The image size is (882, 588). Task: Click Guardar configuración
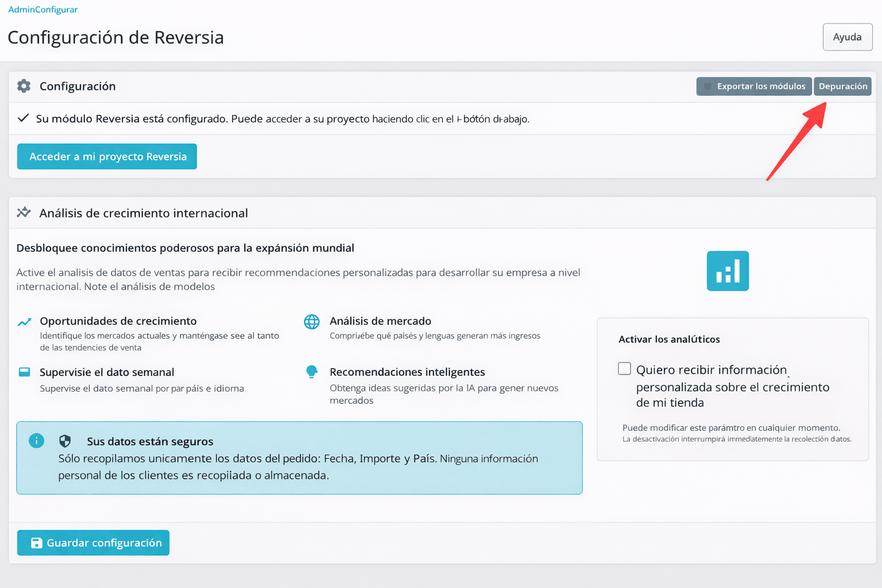[92, 543]
